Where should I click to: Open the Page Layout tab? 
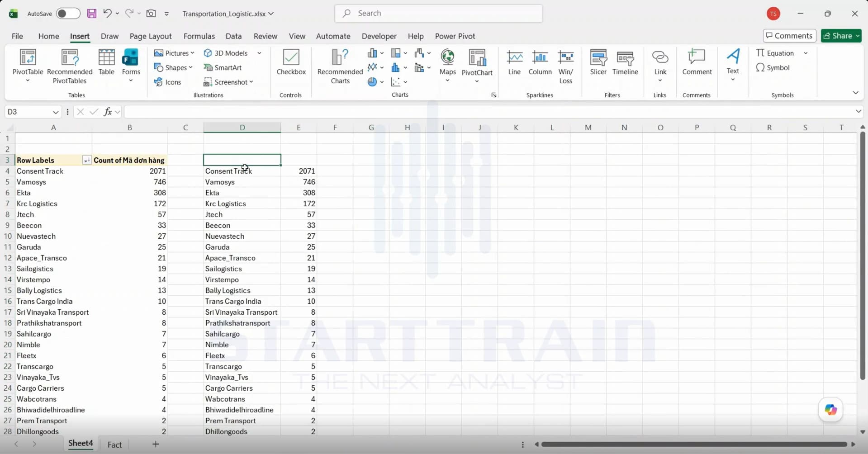151,36
